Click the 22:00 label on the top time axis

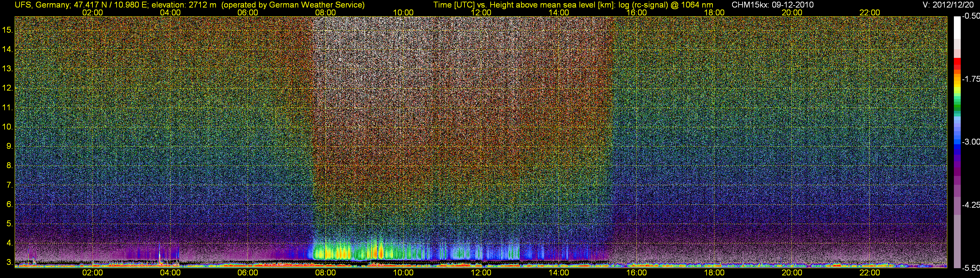coord(870,12)
